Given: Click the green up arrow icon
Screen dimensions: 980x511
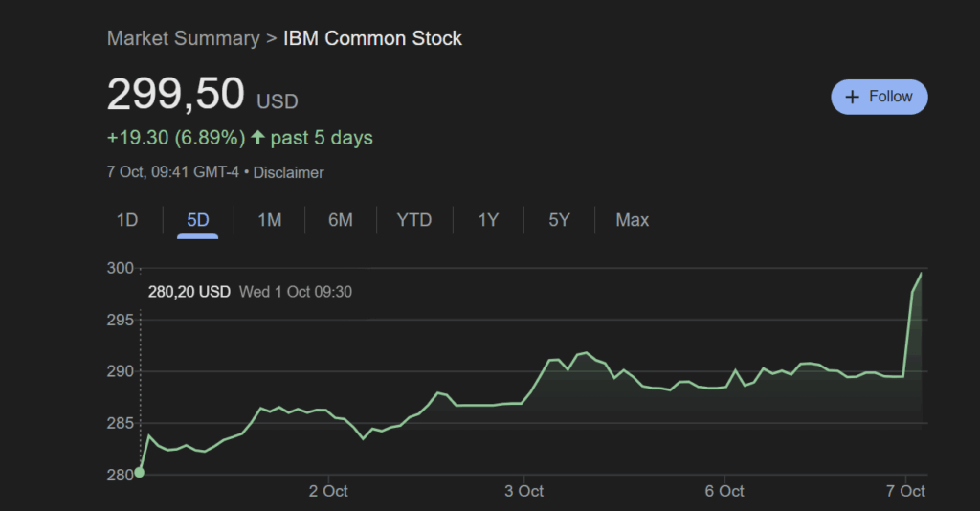Looking at the screenshot, I should (x=257, y=138).
